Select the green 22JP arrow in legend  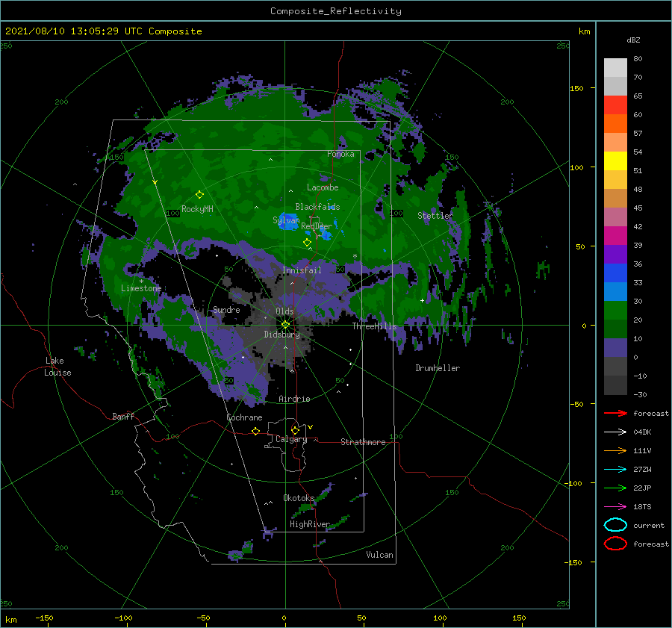[x=615, y=488]
